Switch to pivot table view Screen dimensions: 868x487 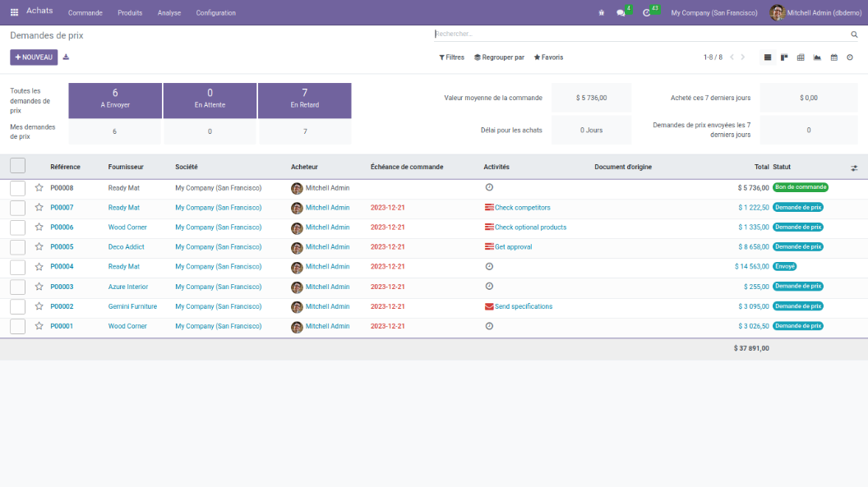tap(801, 57)
